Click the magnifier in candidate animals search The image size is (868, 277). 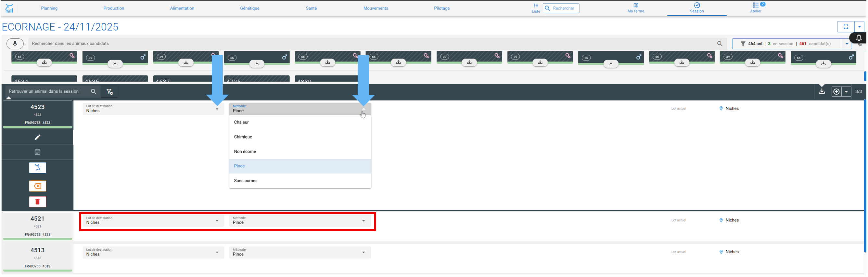tap(720, 44)
